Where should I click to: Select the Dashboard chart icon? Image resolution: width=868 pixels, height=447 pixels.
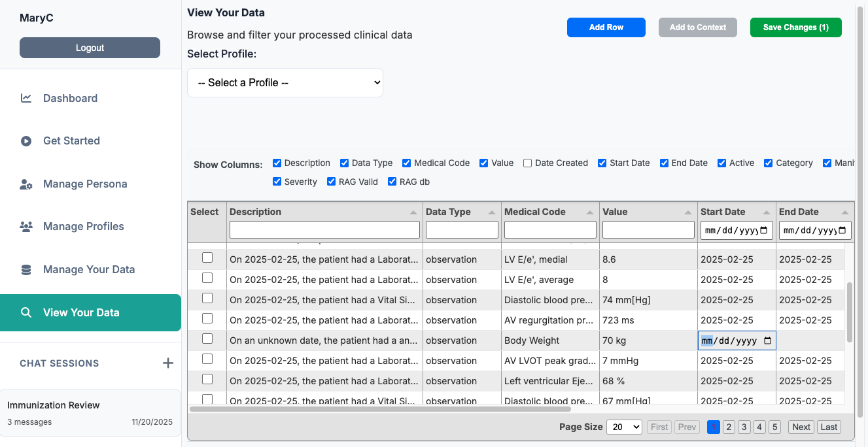pyautogui.click(x=26, y=98)
